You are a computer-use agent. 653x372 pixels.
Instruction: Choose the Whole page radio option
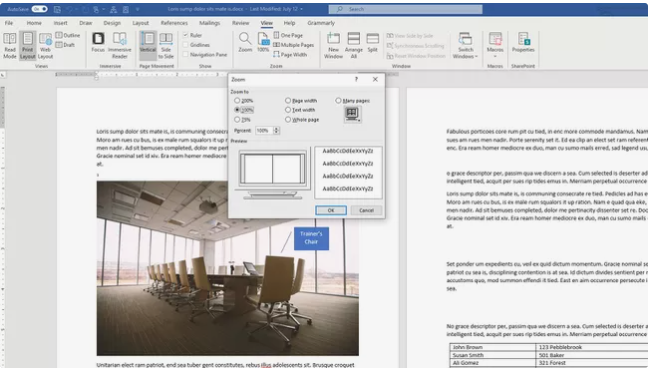(288, 120)
